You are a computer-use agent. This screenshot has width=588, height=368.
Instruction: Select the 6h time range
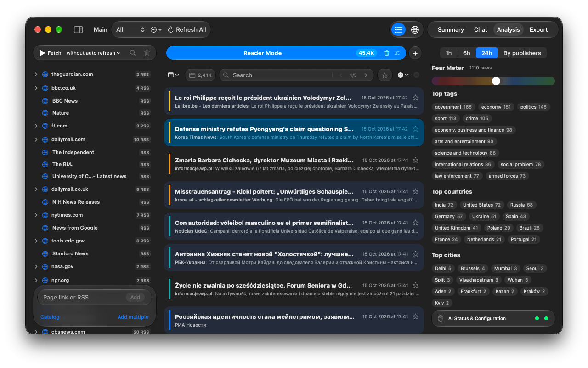(x=466, y=53)
